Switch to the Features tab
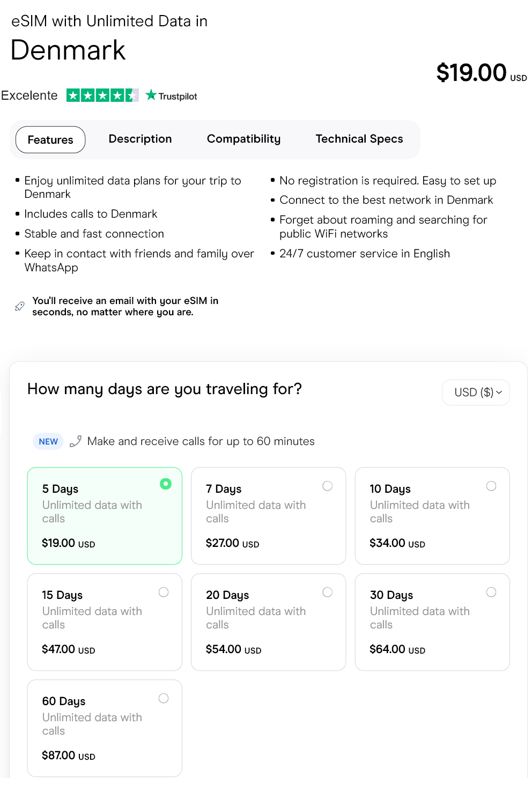 point(50,140)
